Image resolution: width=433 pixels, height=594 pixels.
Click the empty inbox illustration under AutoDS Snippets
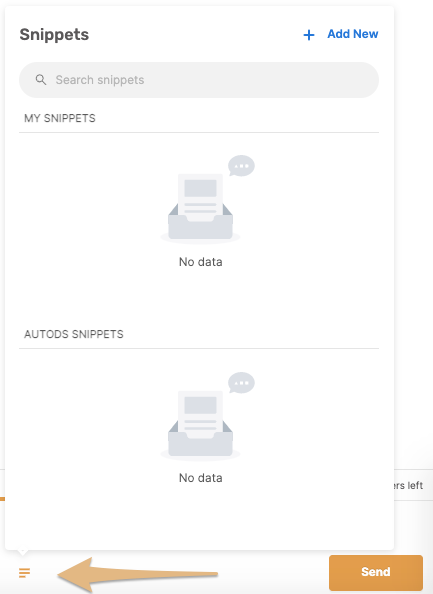tap(200, 424)
